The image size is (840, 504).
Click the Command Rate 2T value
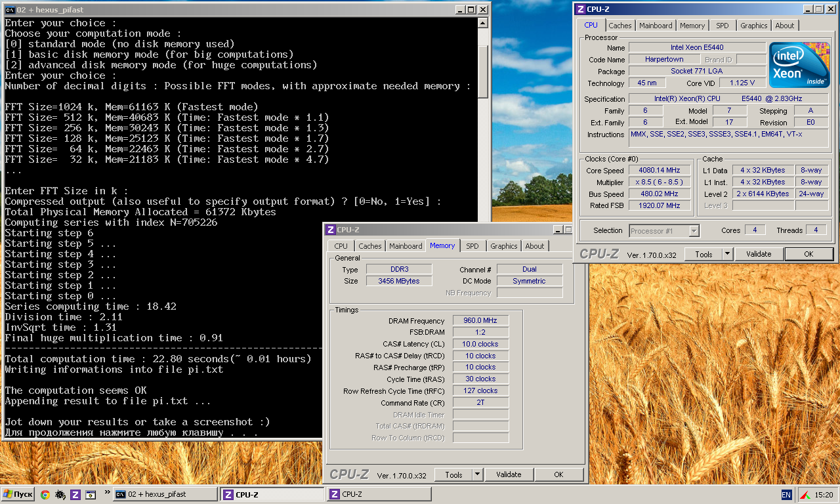click(480, 402)
